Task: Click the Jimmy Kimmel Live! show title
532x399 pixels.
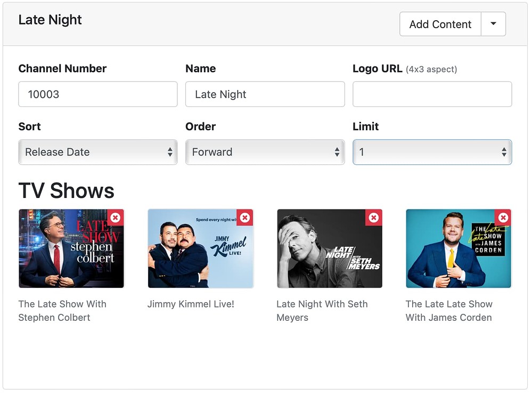Action: (x=191, y=304)
